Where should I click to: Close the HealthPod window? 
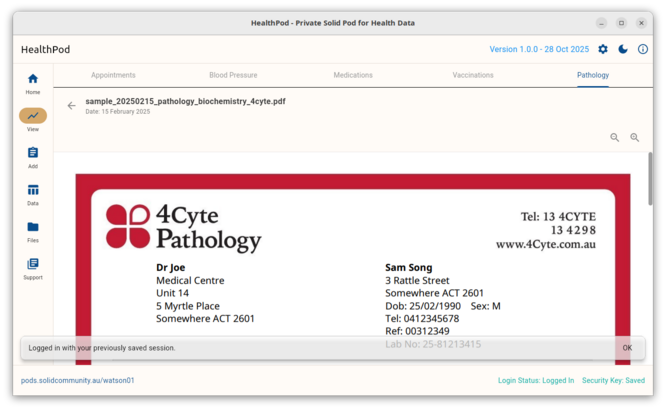pyautogui.click(x=641, y=23)
